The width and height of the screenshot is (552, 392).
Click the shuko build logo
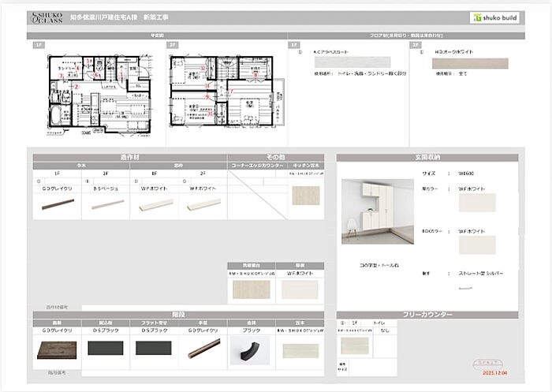(495, 17)
